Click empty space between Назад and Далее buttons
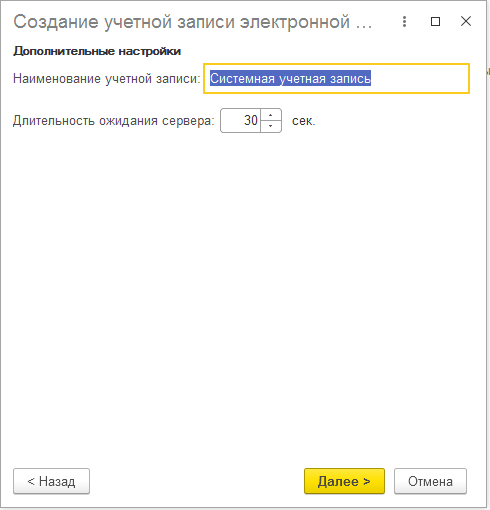The image size is (490, 510). (x=197, y=481)
